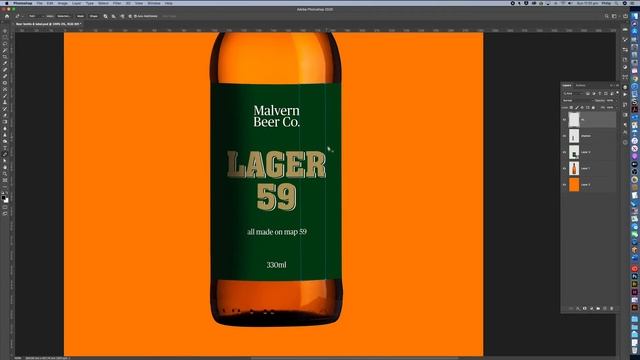Create a new group
Image resolution: width=640 pixels, height=360 pixels.
point(598,309)
